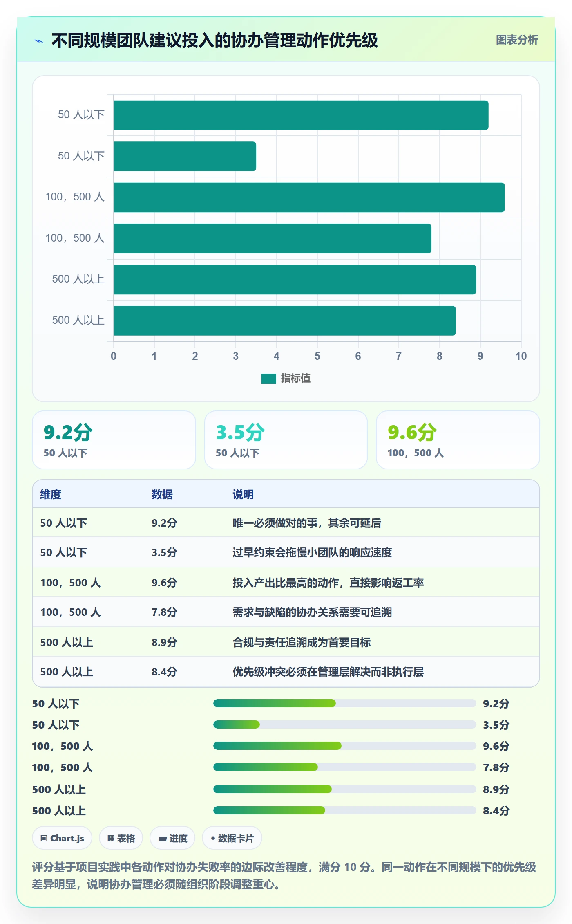
Task: Click the chart bar ending at 8.9
Action: pos(295,280)
